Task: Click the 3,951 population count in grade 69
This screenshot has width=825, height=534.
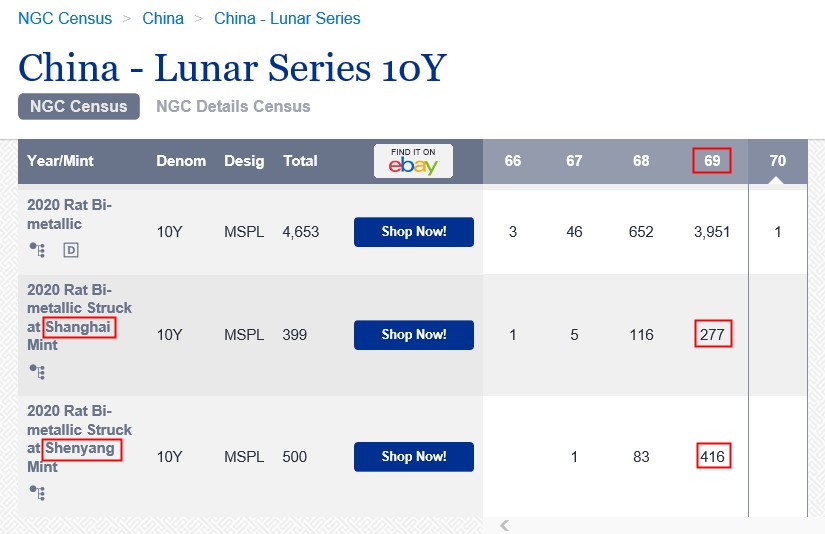Action: [x=712, y=232]
